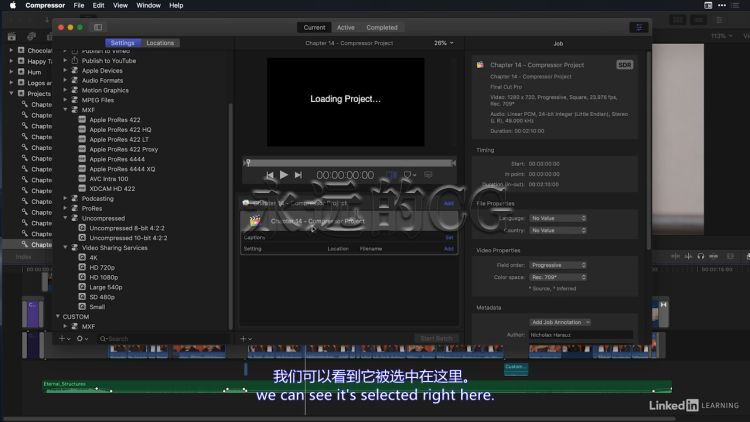Click Add in the Setting row
The image size is (750, 422).
(x=449, y=249)
